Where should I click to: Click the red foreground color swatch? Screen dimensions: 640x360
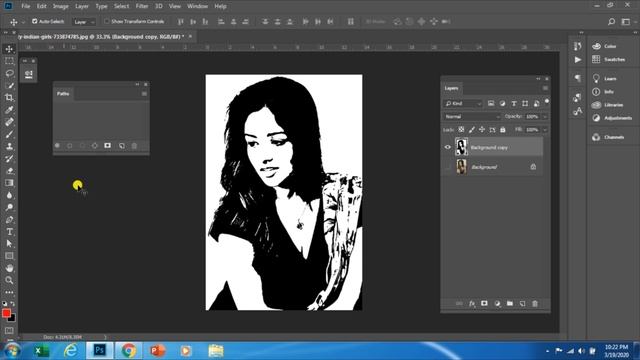(x=6, y=313)
